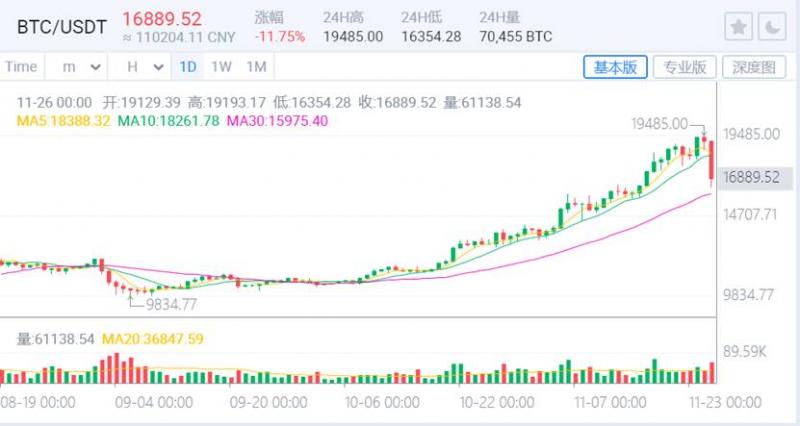
Task: Switch to 基本版 basic chart
Action: pos(615,67)
